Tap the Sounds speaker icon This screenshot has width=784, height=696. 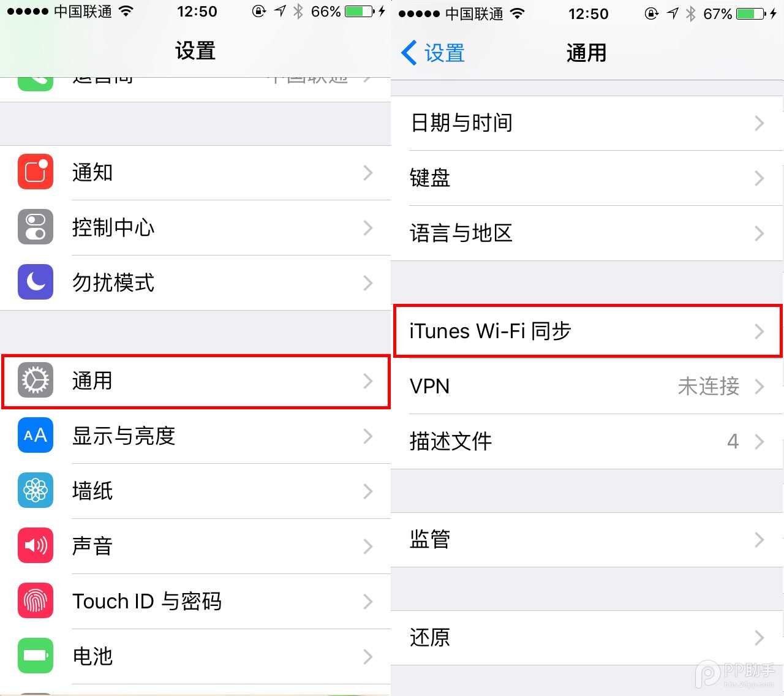click(36, 546)
